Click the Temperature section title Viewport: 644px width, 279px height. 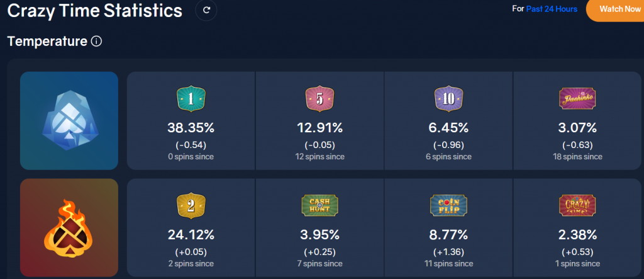[x=47, y=42]
